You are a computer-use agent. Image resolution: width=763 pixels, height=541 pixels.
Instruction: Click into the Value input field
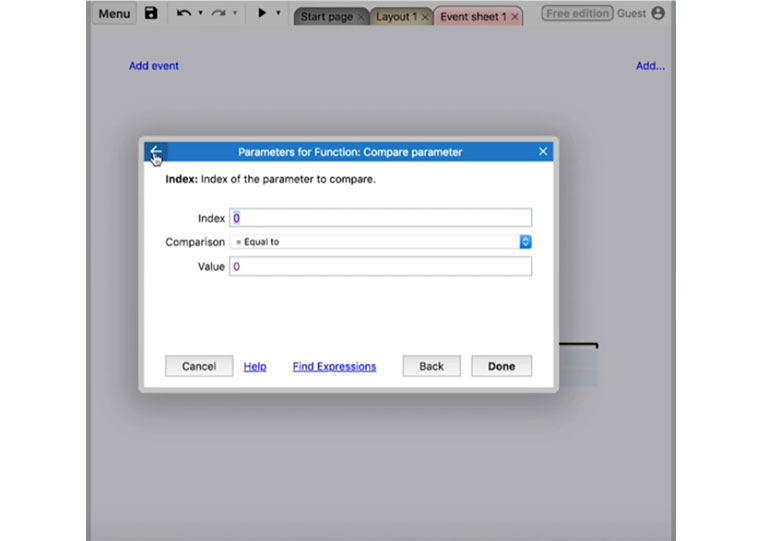coord(381,267)
